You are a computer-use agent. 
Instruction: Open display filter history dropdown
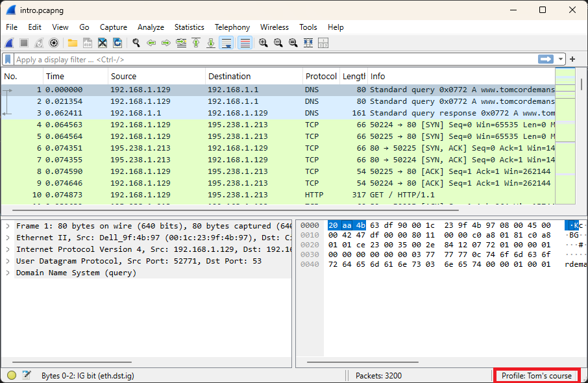coord(561,59)
